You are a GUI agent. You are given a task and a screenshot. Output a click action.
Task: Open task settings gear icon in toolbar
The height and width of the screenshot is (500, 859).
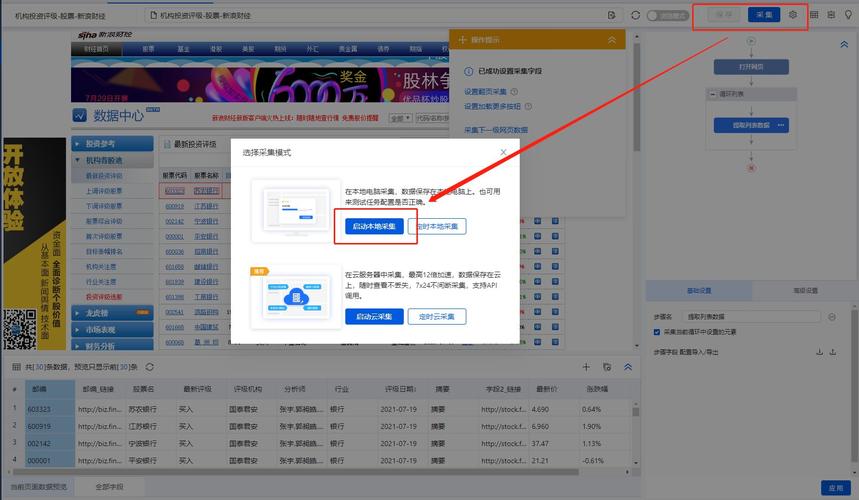[x=793, y=15]
